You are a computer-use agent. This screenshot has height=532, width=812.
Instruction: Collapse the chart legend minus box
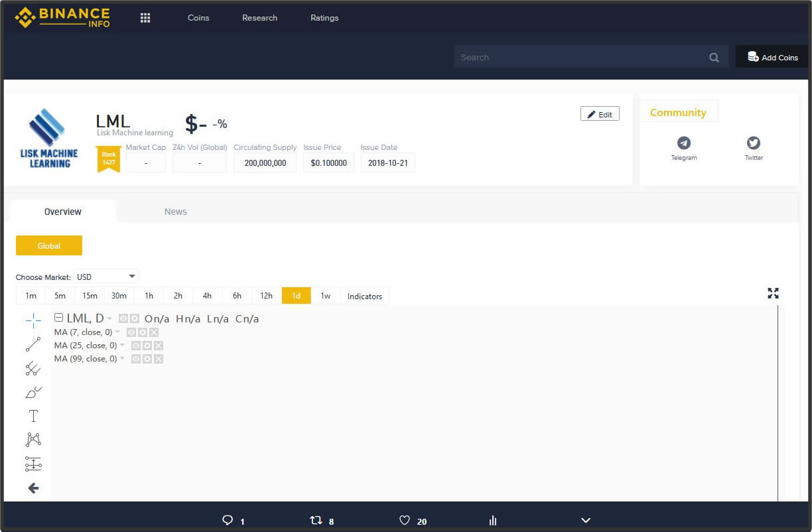click(58, 318)
